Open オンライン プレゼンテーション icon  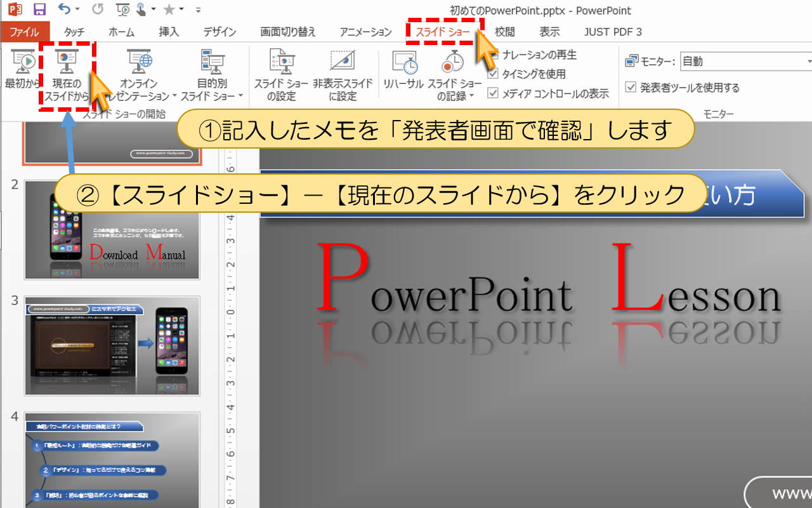point(139,62)
